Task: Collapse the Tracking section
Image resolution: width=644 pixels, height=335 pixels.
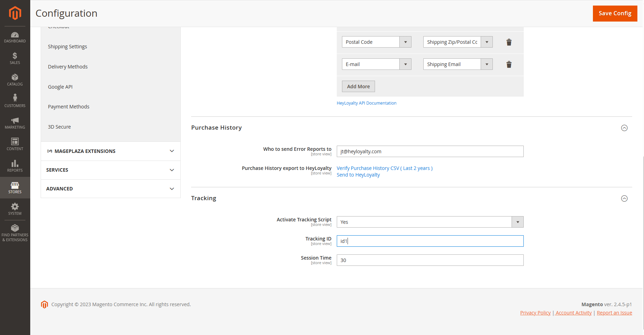Action: (624, 198)
